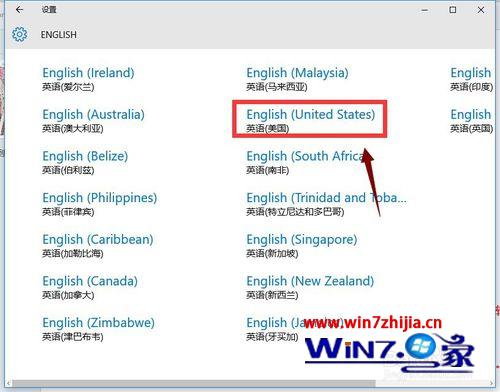This screenshot has height=392, width=500.
Task: Click the horizontal scrollbar at bottom
Action: point(193,383)
